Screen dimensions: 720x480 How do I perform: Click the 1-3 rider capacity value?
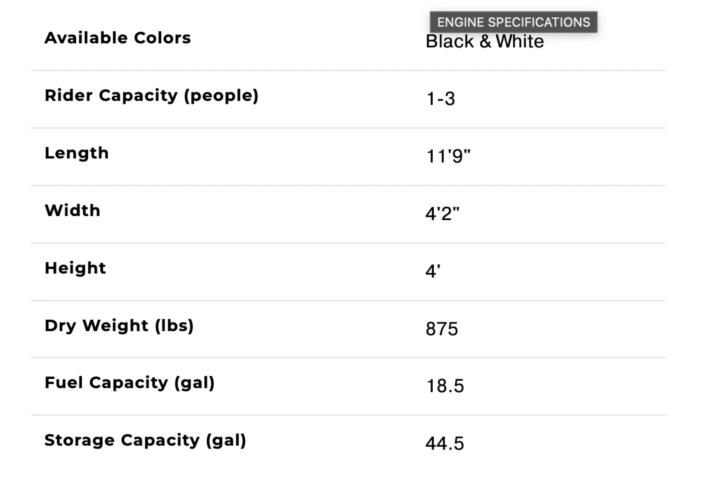coord(441,99)
